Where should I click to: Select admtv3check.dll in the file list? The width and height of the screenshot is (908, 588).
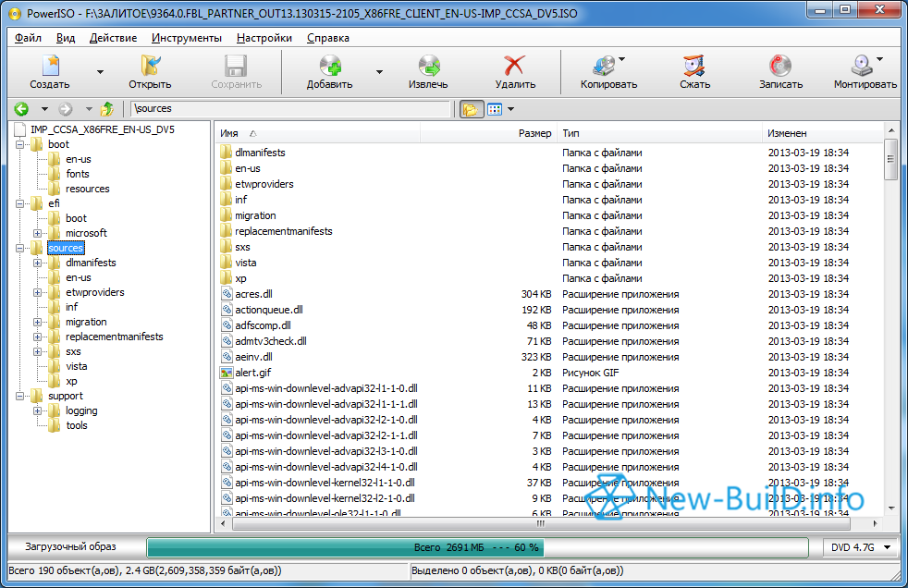click(x=270, y=341)
